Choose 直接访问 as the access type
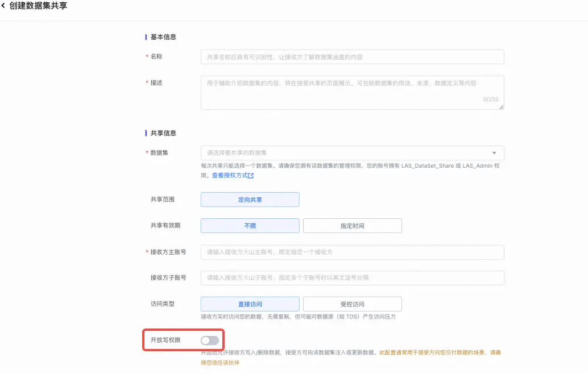This screenshot has height=374, width=588. [250, 304]
